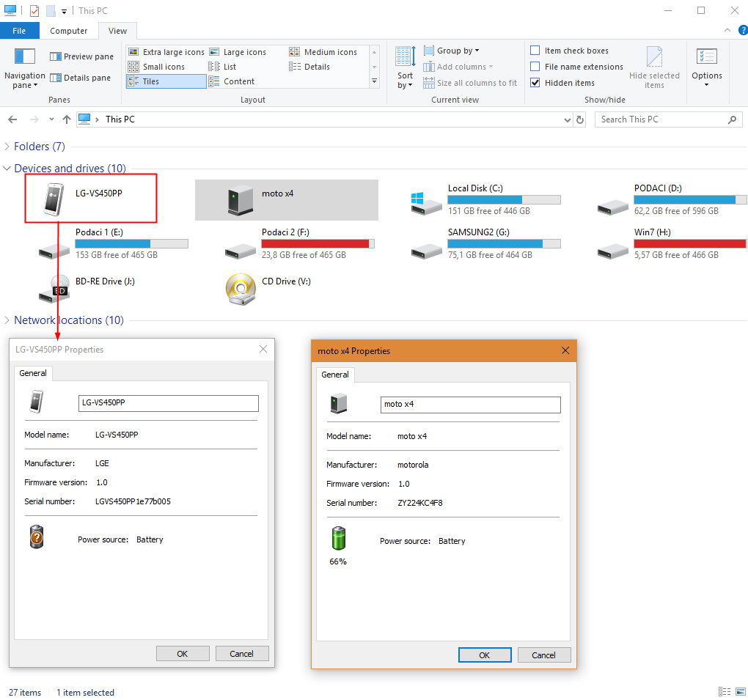Expand the Network locations (10) group
The height and width of the screenshot is (700, 748).
click(7, 320)
